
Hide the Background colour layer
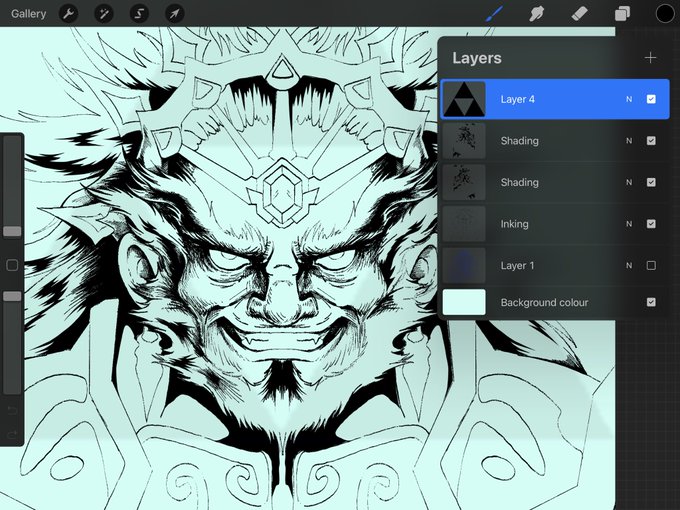coord(651,302)
